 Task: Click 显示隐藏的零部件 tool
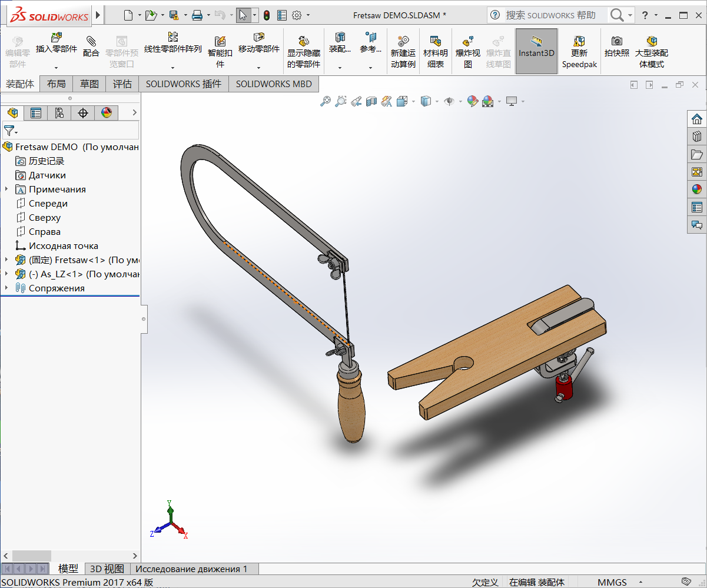304,52
